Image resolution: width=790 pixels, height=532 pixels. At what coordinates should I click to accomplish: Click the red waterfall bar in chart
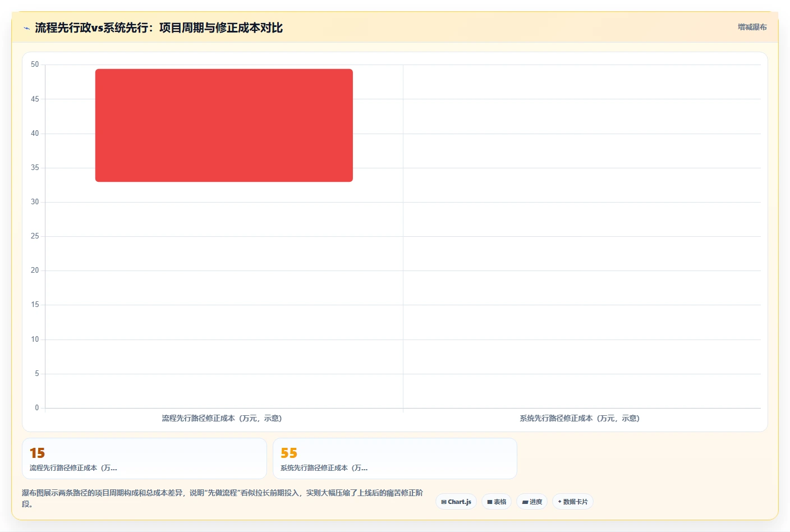[224, 125]
